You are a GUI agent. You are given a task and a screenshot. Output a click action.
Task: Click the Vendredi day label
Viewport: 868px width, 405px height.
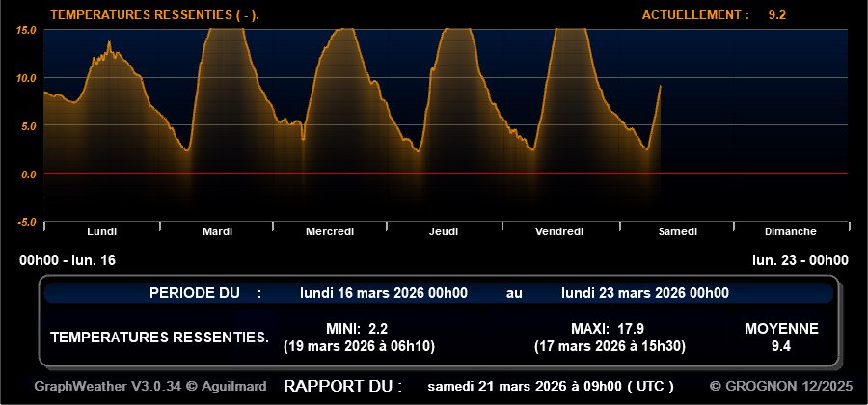pos(559,231)
